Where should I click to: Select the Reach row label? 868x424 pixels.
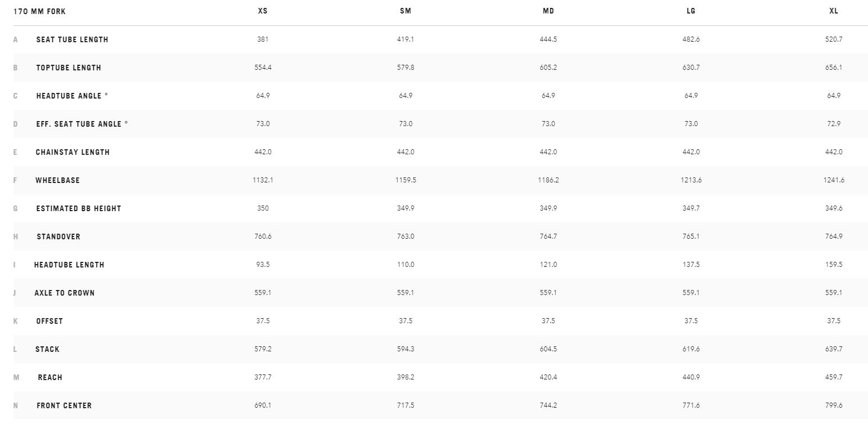[50, 377]
